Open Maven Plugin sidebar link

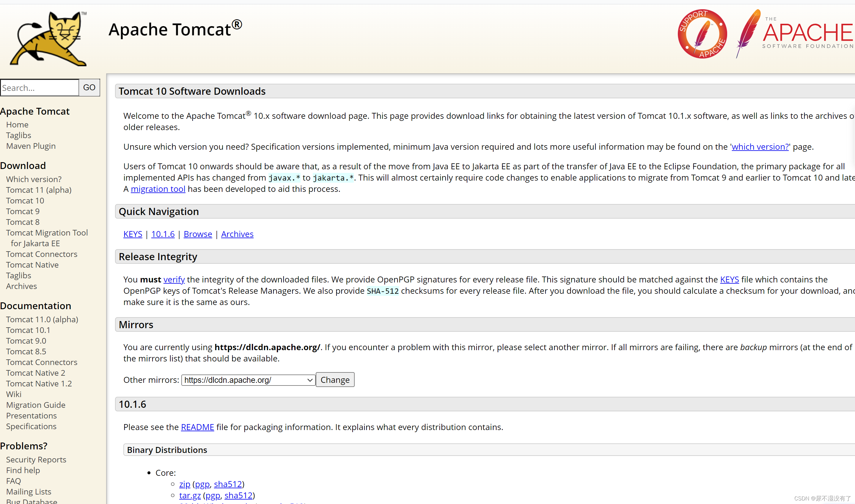click(31, 146)
